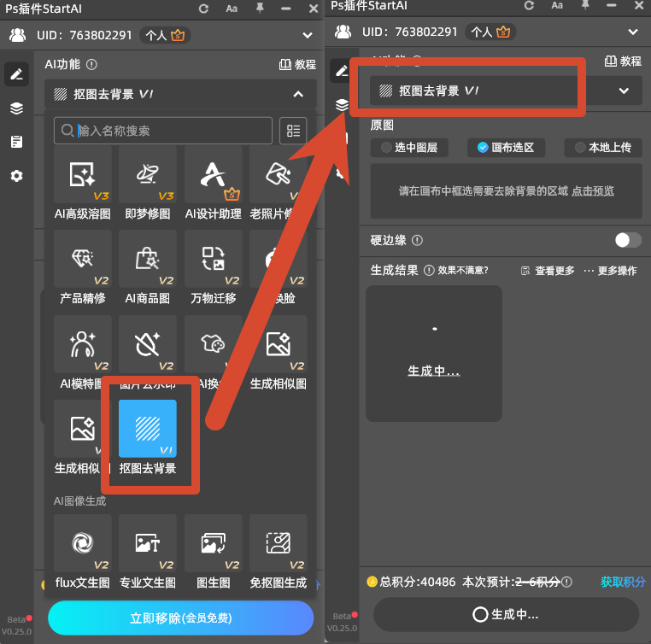Collapse 抠图去背景 dropdown in left panel
Viewport: 651px width, 644px height.
(x=298, y=94)
